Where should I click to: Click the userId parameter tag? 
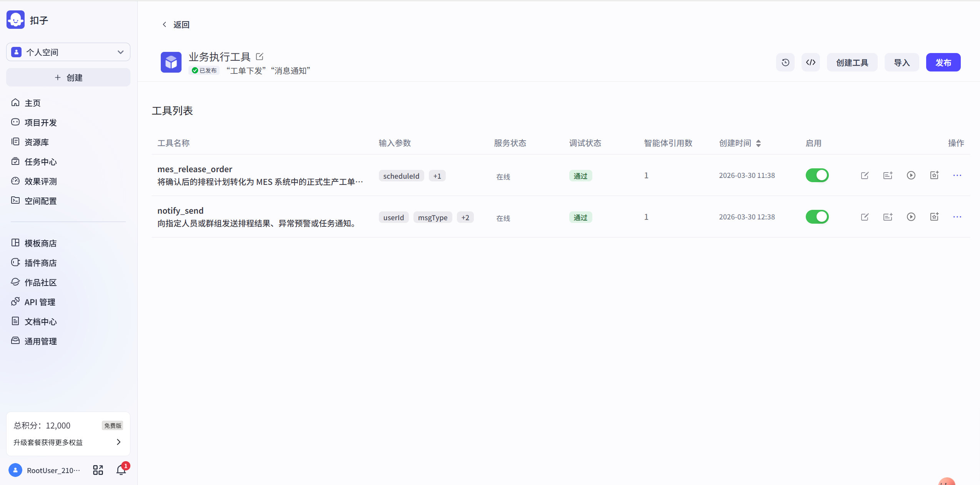coord(393,217)
